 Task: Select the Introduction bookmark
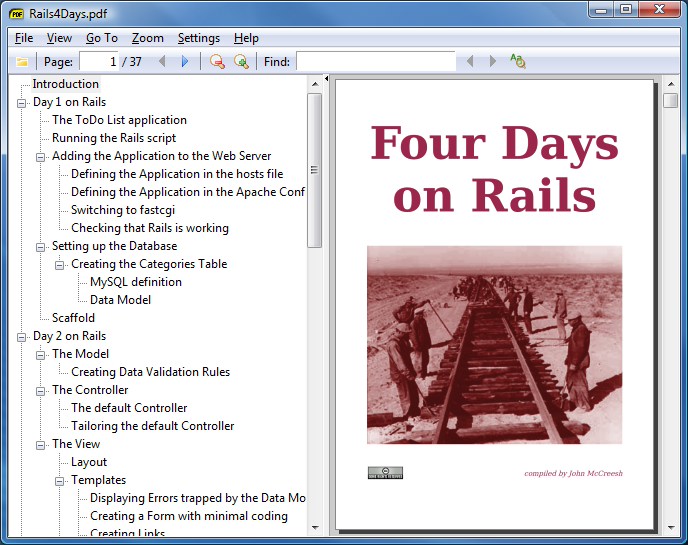[x=65, y=84]
